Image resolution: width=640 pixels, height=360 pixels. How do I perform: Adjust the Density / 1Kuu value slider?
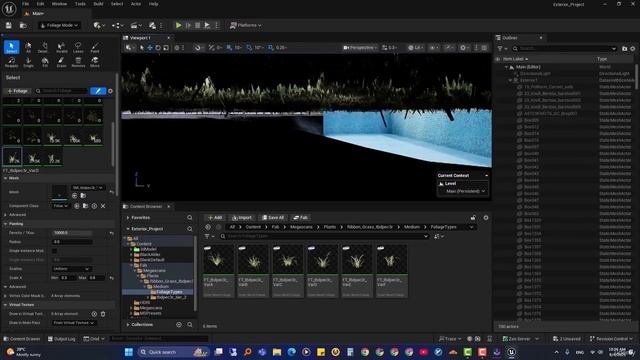[72, 233]
